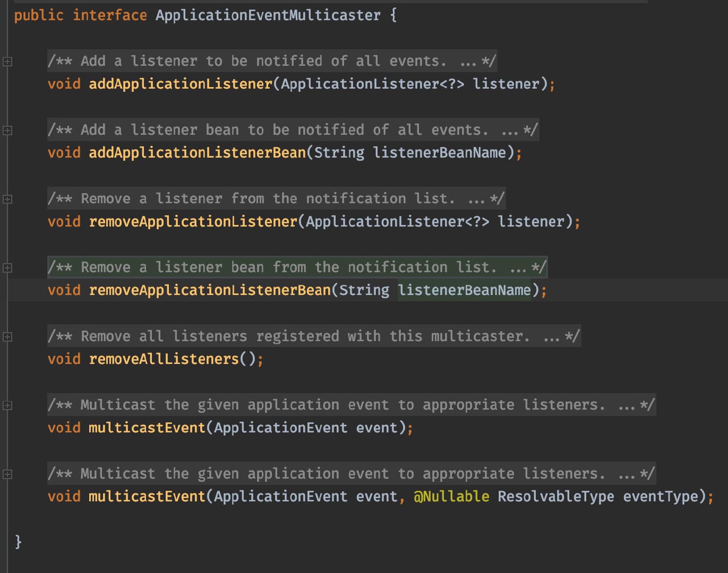Click ApplicationListener<?> type in addApplicationListener
Viewport: 728px width, 573px height.
pos(372,84)
